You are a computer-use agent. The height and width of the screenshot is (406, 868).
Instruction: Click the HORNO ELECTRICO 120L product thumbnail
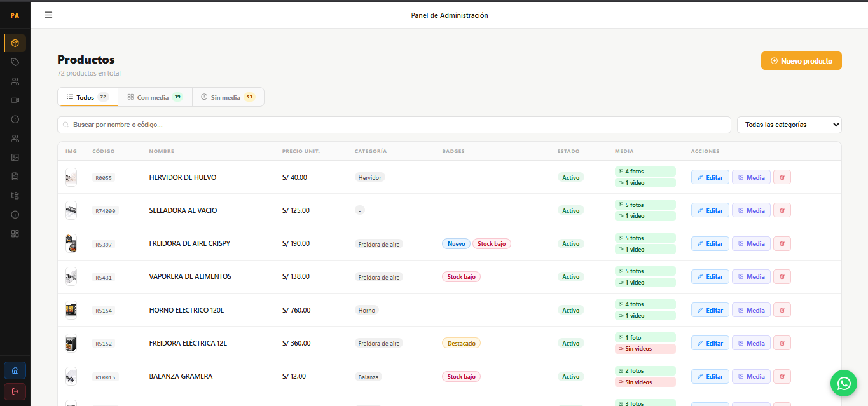71,310
